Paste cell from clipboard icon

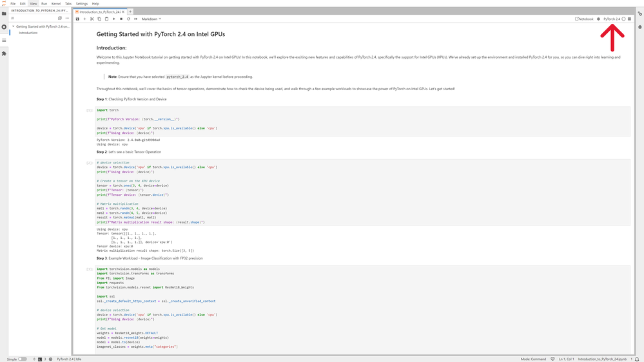coord(107,19)
